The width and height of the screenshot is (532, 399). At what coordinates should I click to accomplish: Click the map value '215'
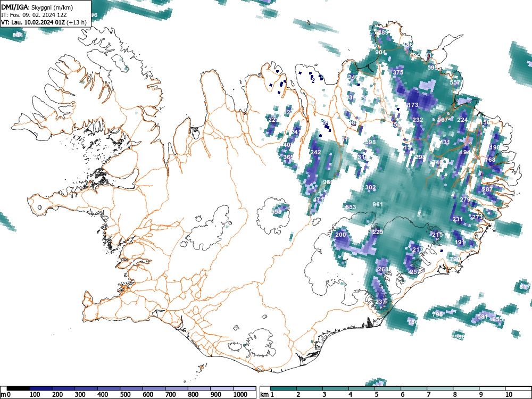click(x=437, y=235)
